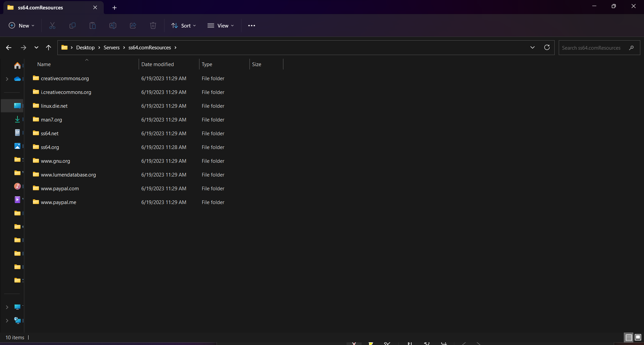644x345 pixels.
Task: Select This PC in the sidebar
Action: (x=17, y=307)
